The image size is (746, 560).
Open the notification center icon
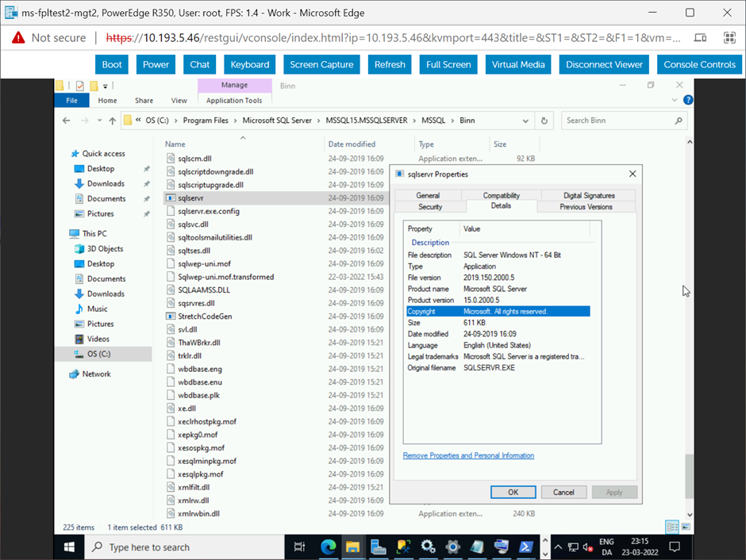pos(674,547)
